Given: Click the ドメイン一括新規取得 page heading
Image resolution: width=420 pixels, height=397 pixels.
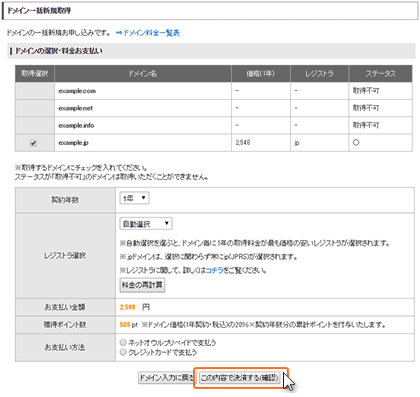Looking at the screenshot, I should 39,11.
